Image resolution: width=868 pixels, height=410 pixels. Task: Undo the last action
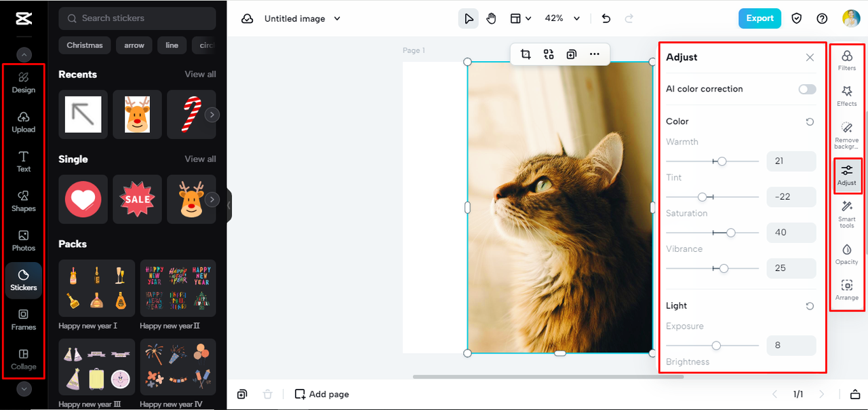click(x=606, y=18)
